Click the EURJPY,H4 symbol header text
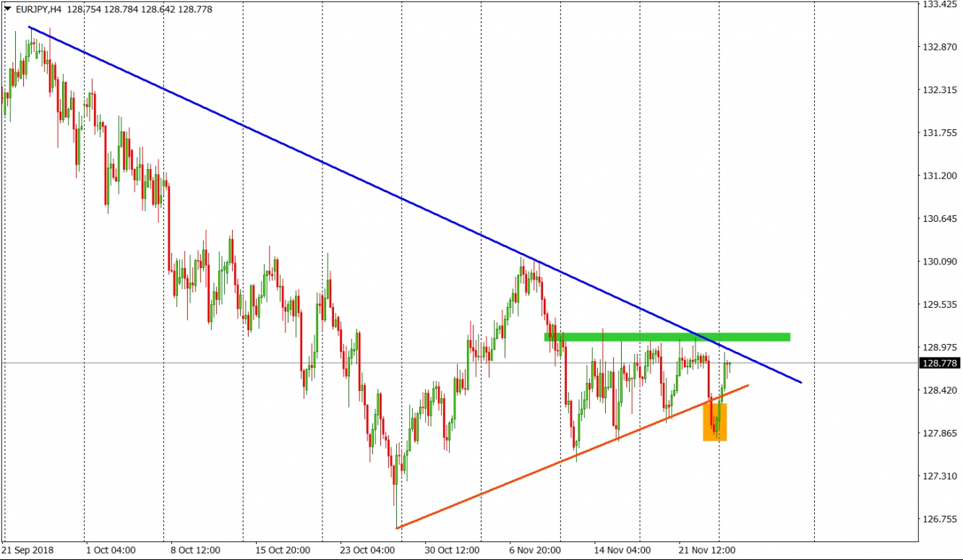The image size is (963, 560). (x=37, y=9)
